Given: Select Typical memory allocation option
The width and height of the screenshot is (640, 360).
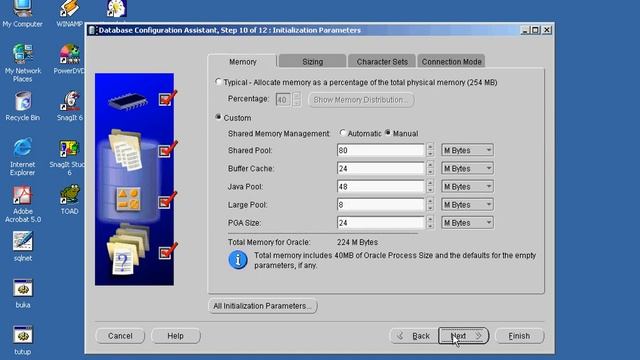Looking at the screenshot, I should click(218, 82).
